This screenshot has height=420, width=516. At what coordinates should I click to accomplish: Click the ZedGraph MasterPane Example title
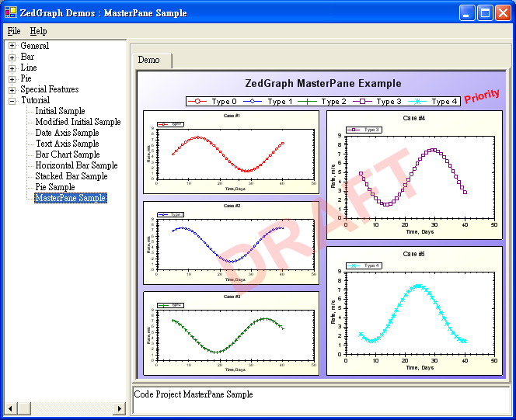tap(323, 84)
